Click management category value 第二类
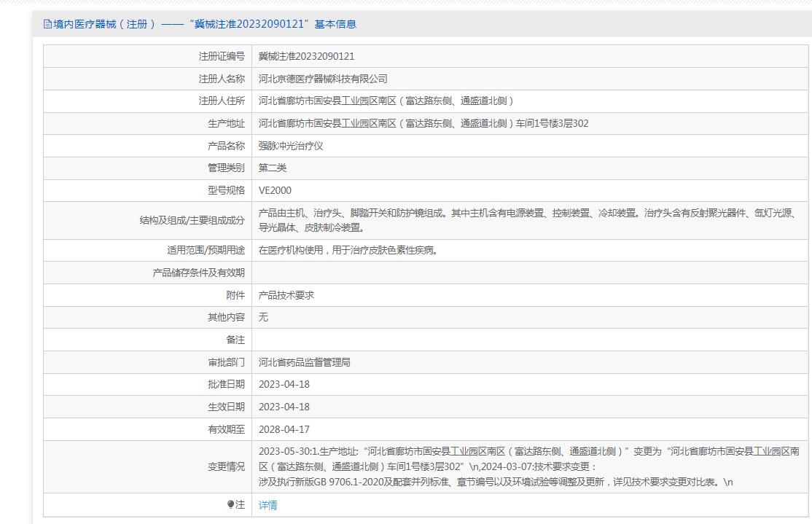 click(273, 168)
